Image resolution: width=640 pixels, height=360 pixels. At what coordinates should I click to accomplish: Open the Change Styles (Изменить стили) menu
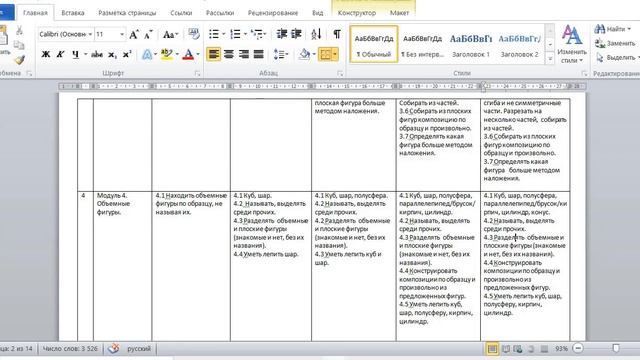[571, 44]
